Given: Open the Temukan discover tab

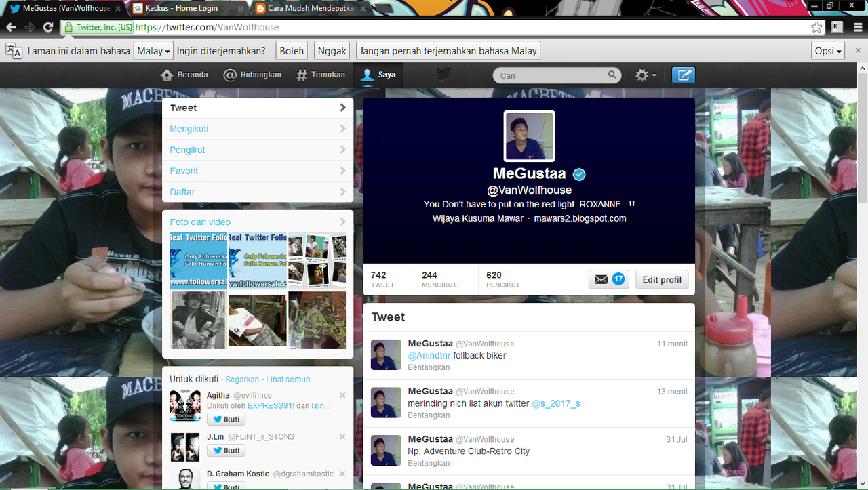Looking at the screenshot, I should pos(321,75).
